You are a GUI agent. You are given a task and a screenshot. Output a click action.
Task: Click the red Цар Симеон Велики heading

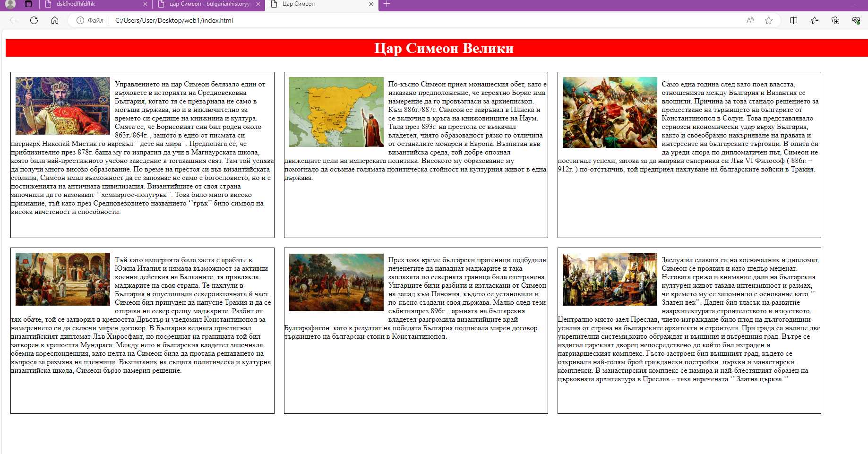pos(444,48)
